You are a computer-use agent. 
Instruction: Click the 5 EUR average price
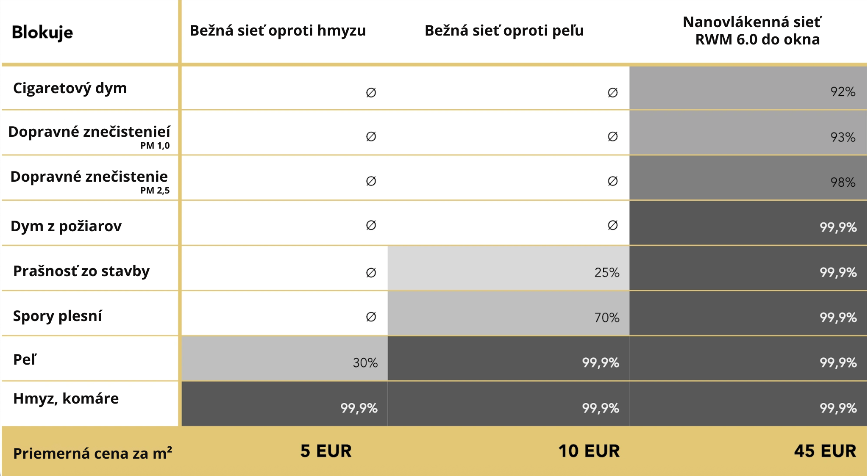[326, 451]
